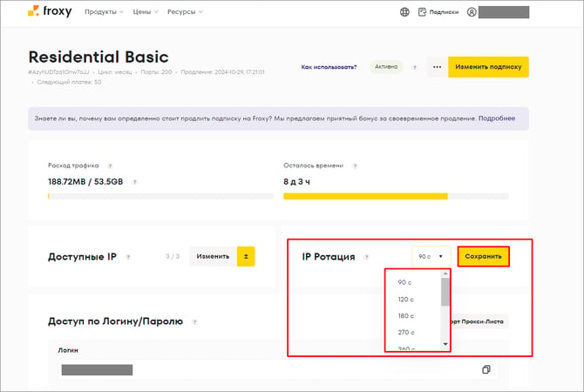Click the yellow up-down arrows button by Изменить
Image resolution: width=584 pixels, height=392 pixels.
(246, 256)
